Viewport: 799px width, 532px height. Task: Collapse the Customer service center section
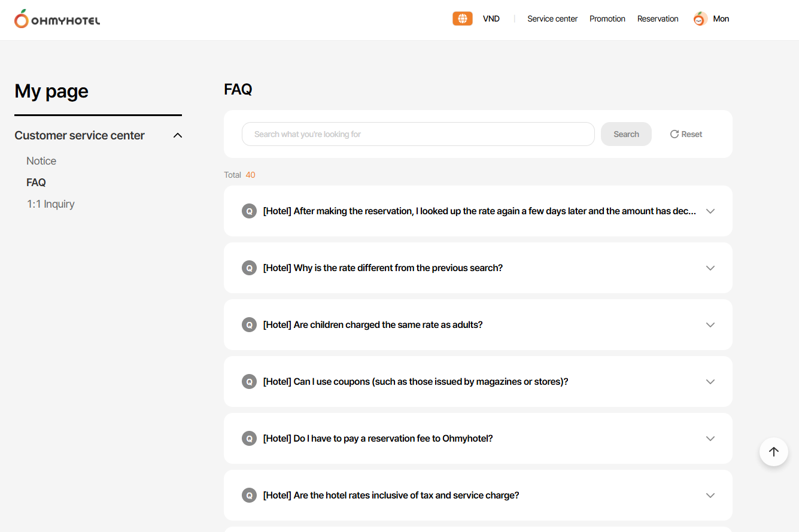[177, 135]
